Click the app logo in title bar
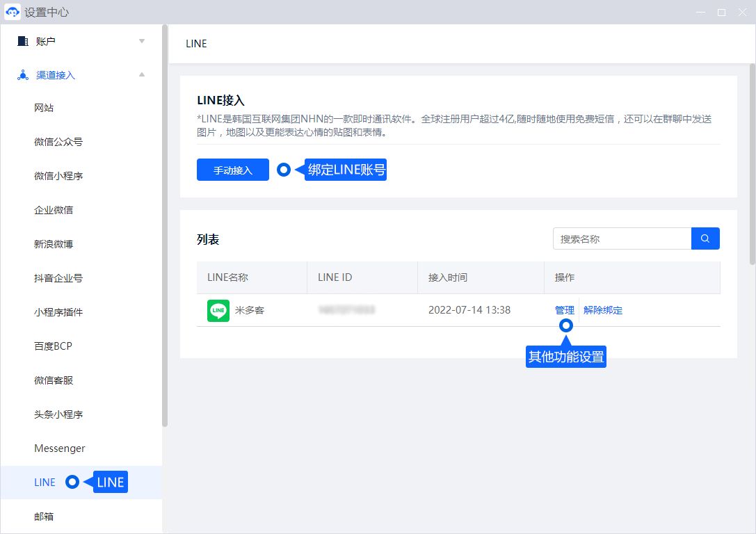Image resolution: width=756 pixels, height=534 pixels. point(12,12)
